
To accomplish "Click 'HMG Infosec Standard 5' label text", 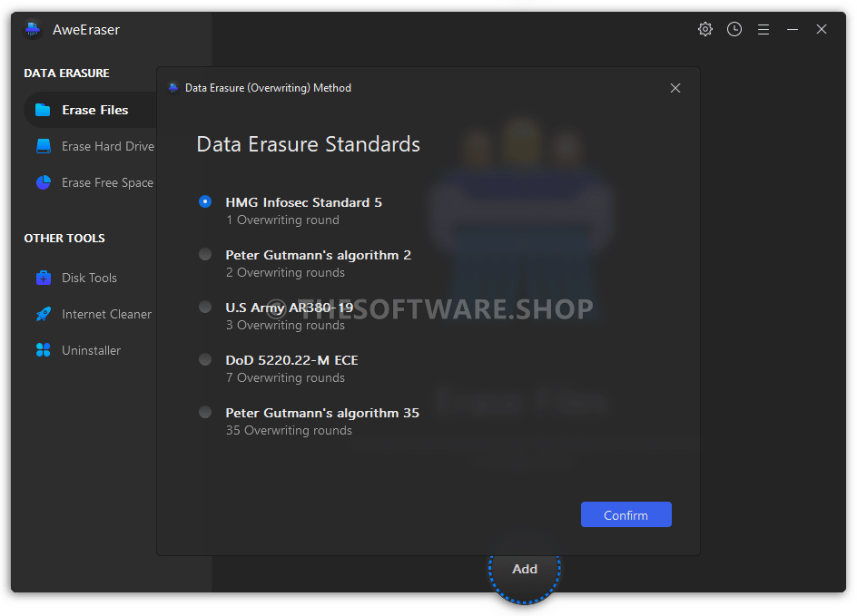I will (304, 202).
